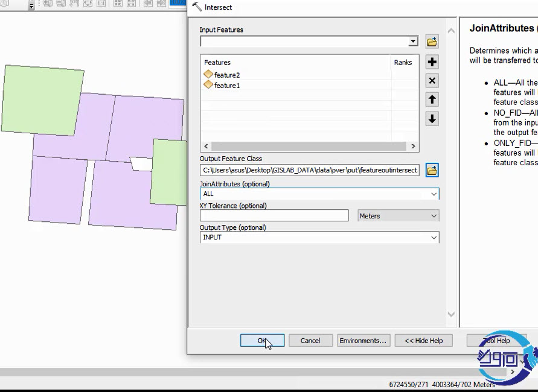Click the Hide Help button
Image resolution: width=538 pixels, height=392 pixels.
pyautogui.click(x=423, y=341)
